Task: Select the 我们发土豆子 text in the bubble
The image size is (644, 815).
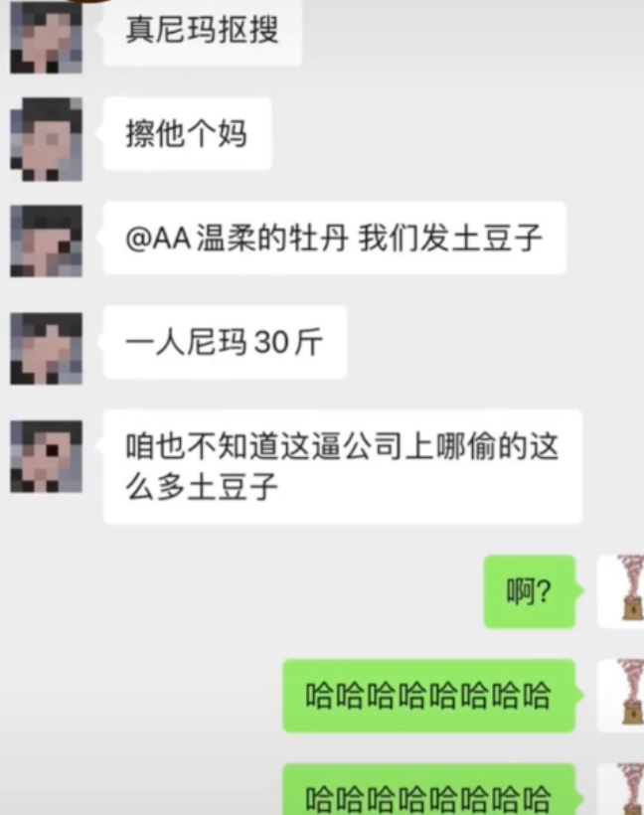Action: [450, 239]
